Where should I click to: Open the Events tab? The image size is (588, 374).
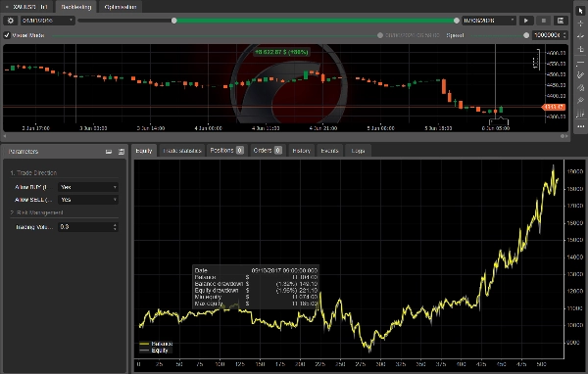tap(329, 151)
